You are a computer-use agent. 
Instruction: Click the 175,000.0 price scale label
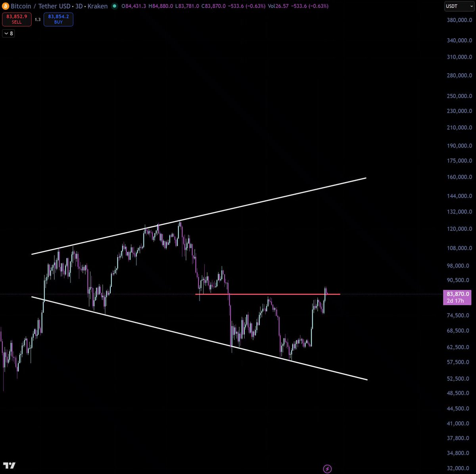coord(459,161)
